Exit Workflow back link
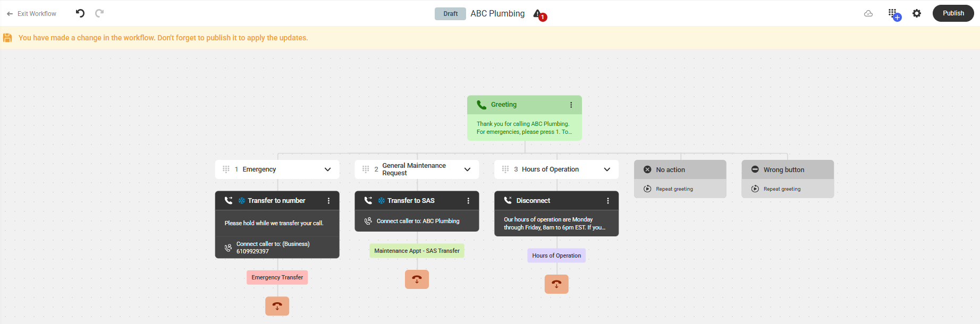 (31, 14)
